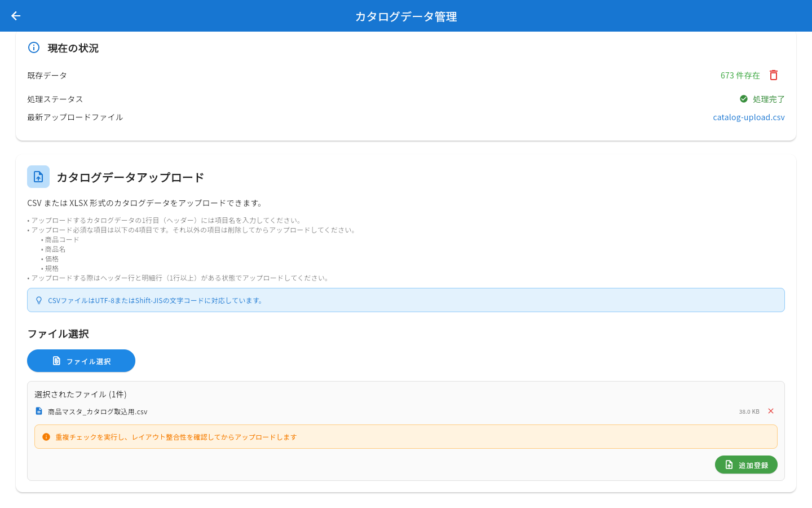Click the upload file icon beside カタログデータアップロード

38,177
